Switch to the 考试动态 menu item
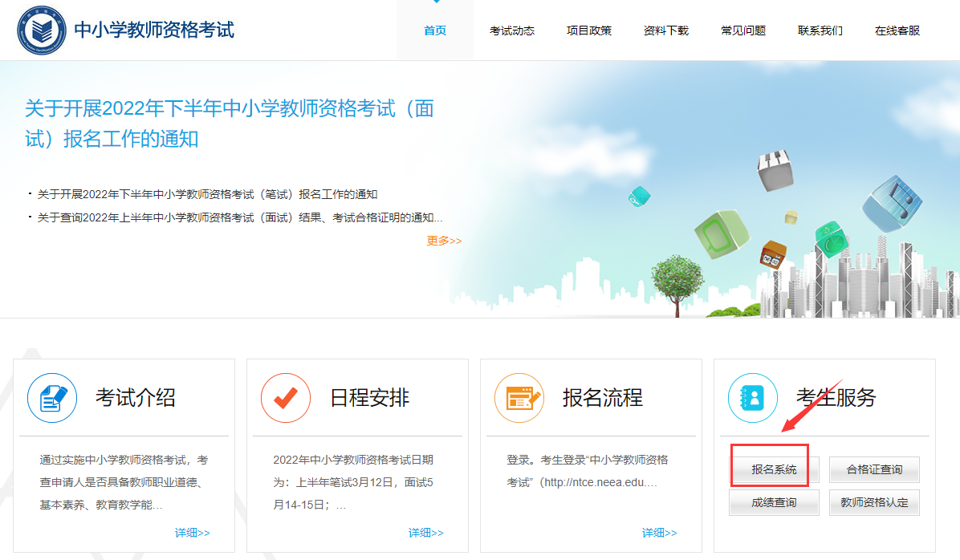The image size is (960, 560). click(512, 30)
